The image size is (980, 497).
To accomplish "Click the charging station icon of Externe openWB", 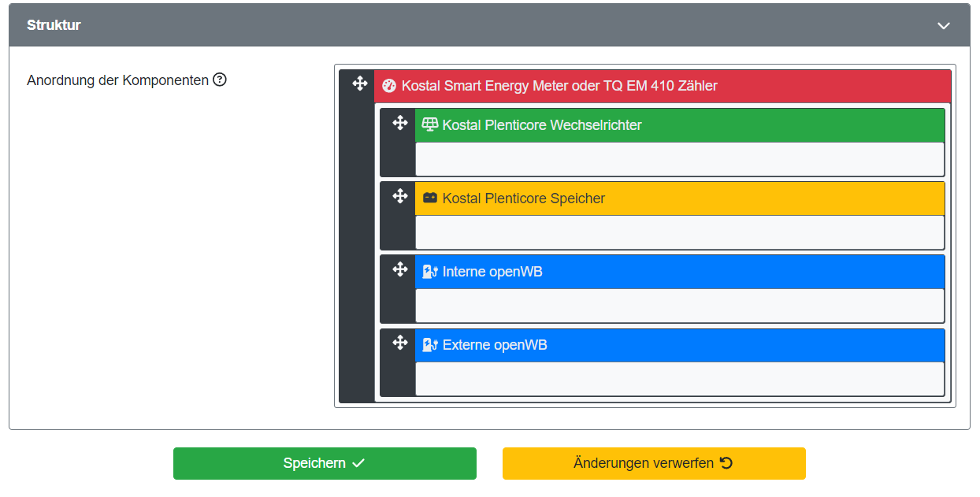I will (x=430, y=345).
